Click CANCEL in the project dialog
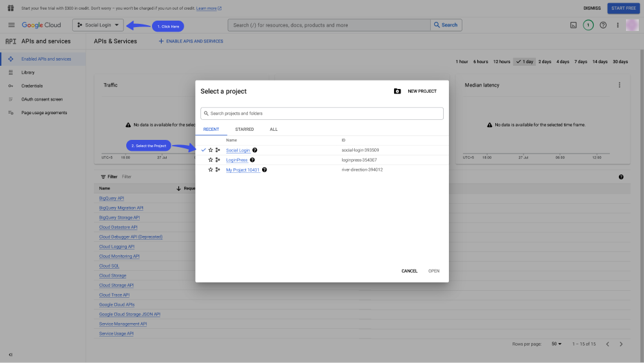644x363 pixels. pos(409,271)
